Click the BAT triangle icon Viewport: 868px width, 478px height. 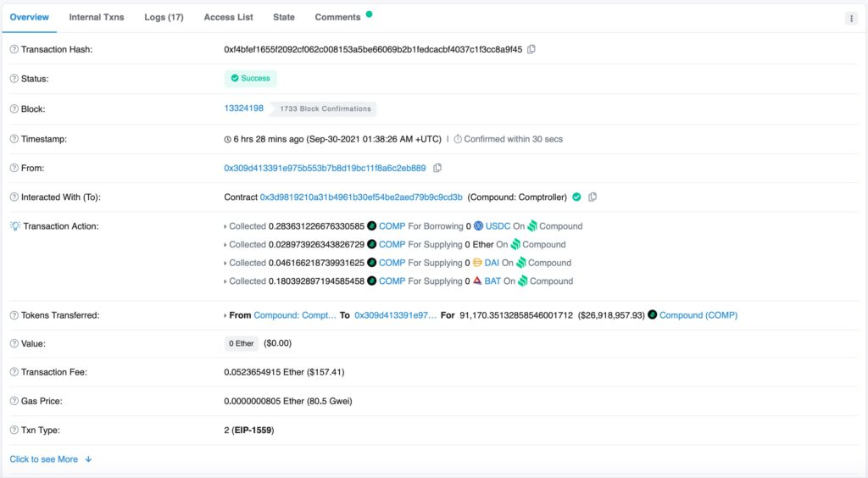[477, 281]
